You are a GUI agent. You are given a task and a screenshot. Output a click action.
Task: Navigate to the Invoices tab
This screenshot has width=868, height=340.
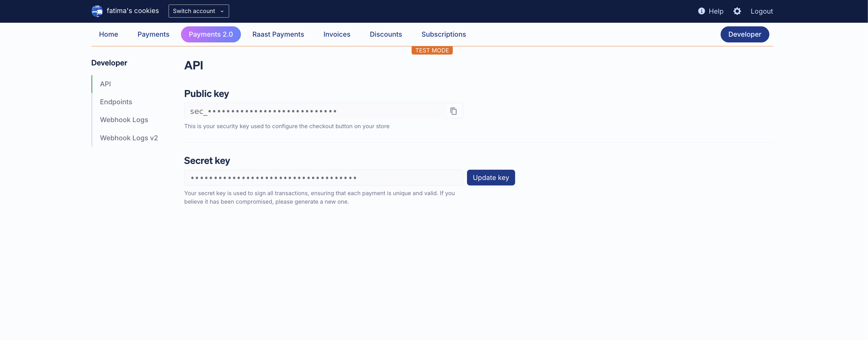click(337, 35)
